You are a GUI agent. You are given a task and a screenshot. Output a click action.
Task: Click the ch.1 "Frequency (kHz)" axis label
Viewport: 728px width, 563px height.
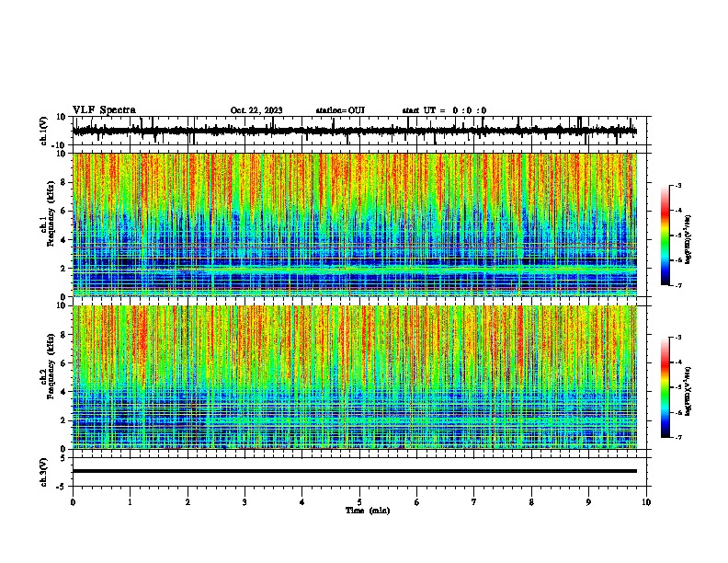[x=51, y=214]
